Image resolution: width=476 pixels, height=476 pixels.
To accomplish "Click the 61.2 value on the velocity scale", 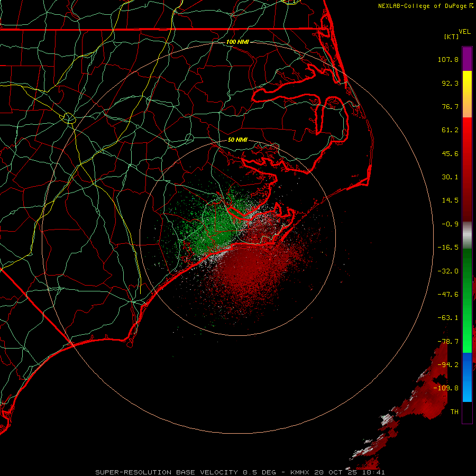I will [x=450, y=130].
